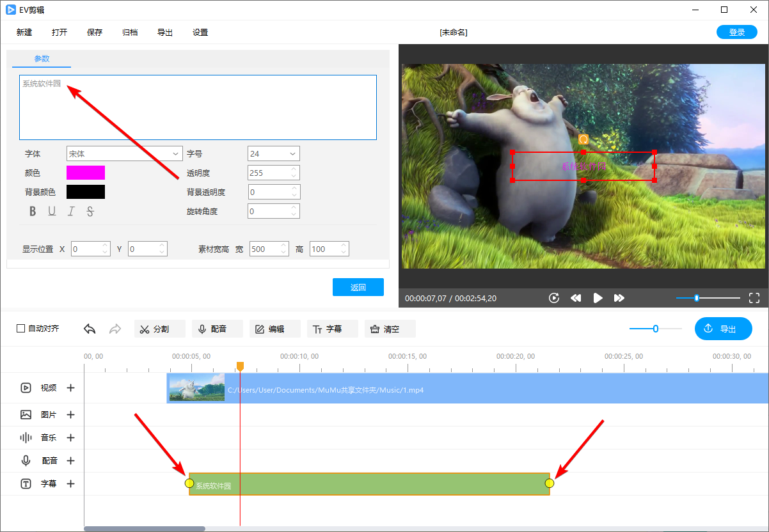Click the 分割 scissors button

pyautogui.click(x=160, y=329)
